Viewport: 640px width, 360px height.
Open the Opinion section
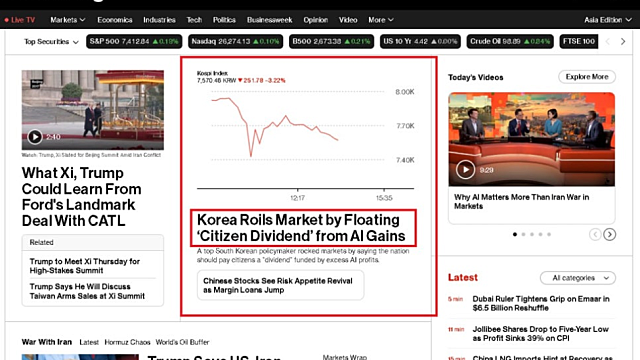(x=316, y=20)
